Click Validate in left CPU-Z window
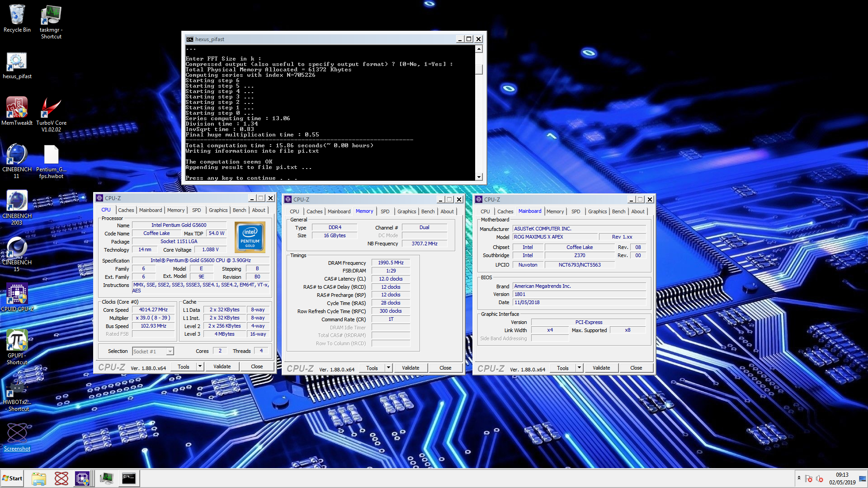The image size is (868, 488). (222, 366)
